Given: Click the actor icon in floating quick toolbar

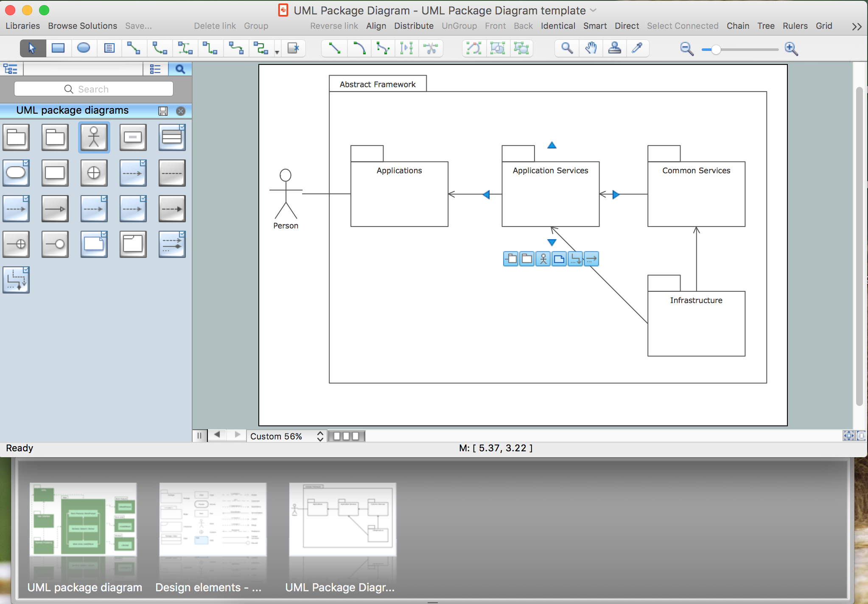Looking at the screenshot, I should [x=543, y=259].
